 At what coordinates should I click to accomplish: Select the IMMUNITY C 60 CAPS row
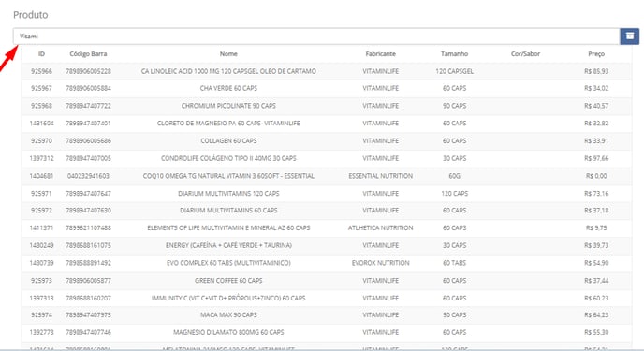pyautogui.click(x=327, y=298)
